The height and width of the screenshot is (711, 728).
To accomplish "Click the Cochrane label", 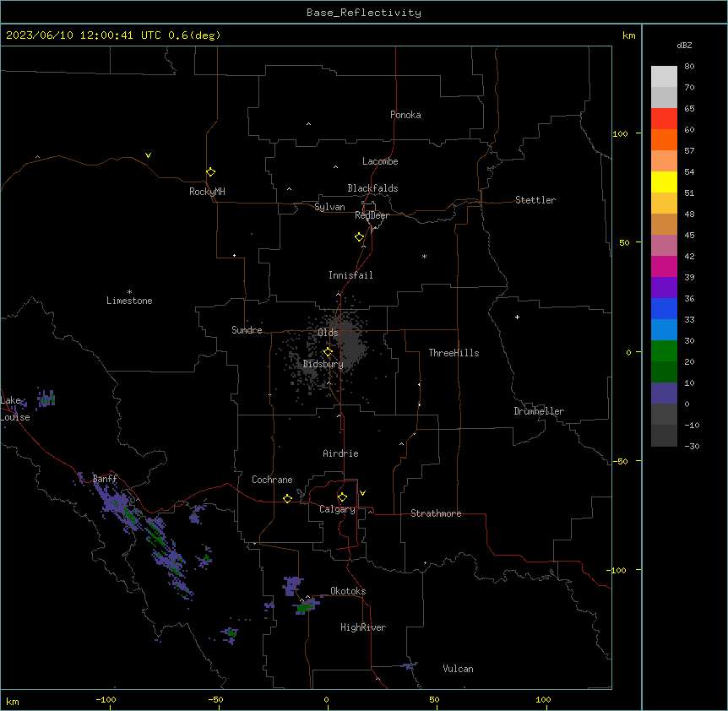I will (272, 480).
